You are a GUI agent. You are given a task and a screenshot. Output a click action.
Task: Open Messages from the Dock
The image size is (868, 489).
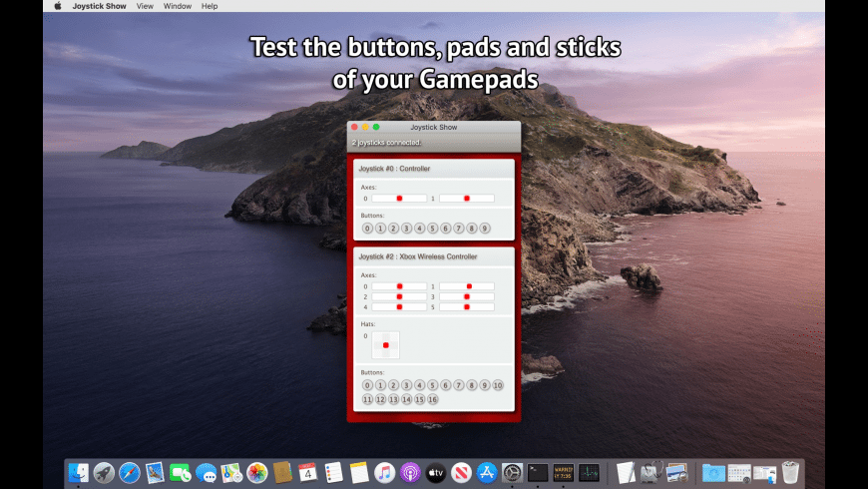(x=206, y=473)
